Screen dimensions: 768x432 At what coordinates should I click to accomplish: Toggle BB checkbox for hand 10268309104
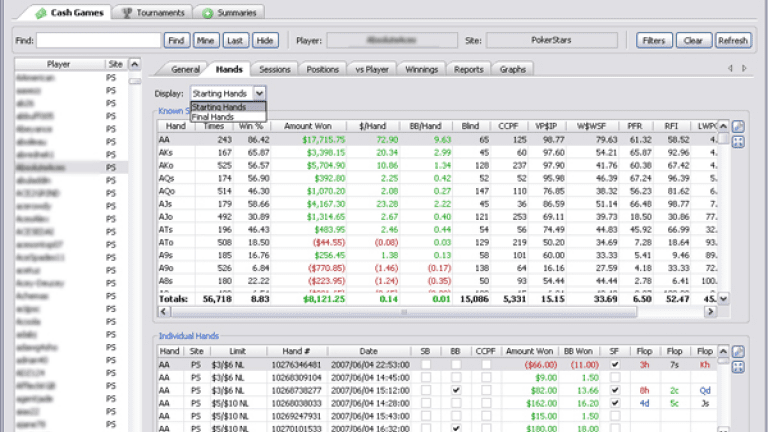pyautogui.click(x=456, y=378)
